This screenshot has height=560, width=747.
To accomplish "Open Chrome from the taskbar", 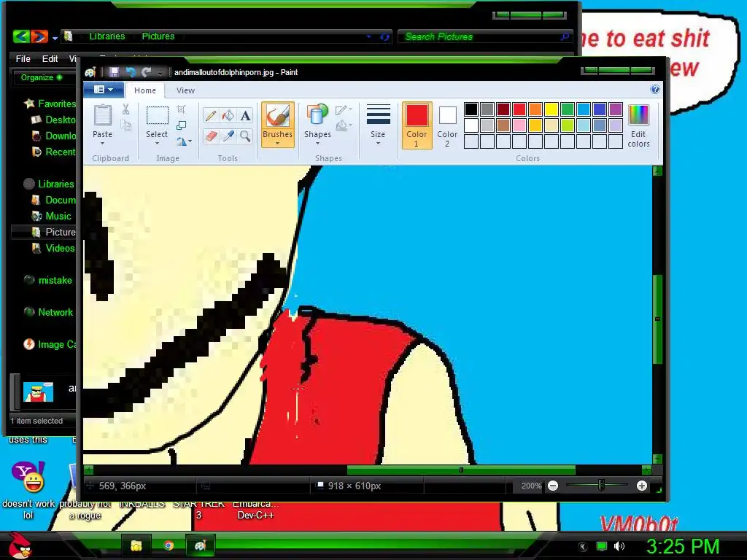I will 169,545.
